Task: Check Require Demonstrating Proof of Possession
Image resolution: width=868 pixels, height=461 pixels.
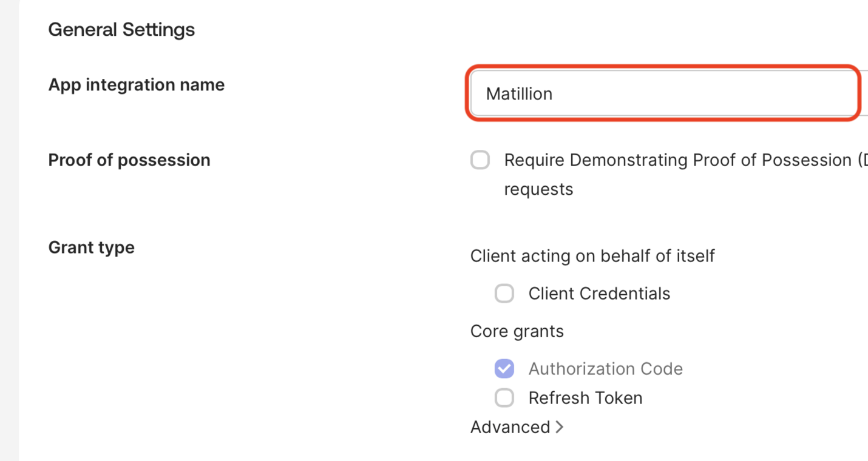Action: click(480, 160)
